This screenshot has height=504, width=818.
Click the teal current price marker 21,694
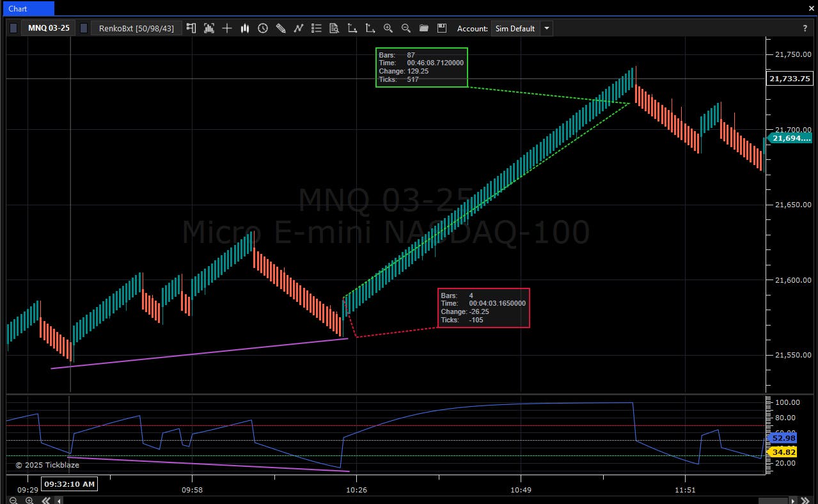[789, 138]
